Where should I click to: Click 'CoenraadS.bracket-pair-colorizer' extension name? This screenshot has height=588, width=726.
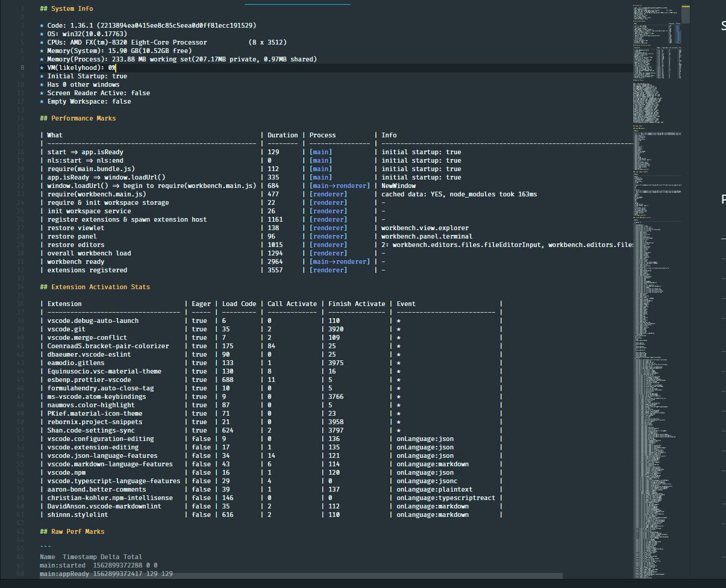click(x=108, y=346)
